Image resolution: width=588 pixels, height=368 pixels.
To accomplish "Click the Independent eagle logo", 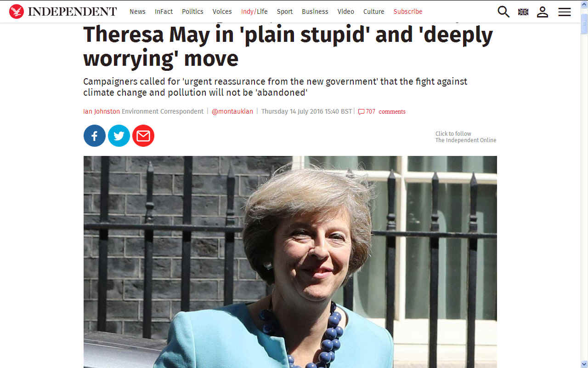I will pyautogui.click(x=17, y=11).
